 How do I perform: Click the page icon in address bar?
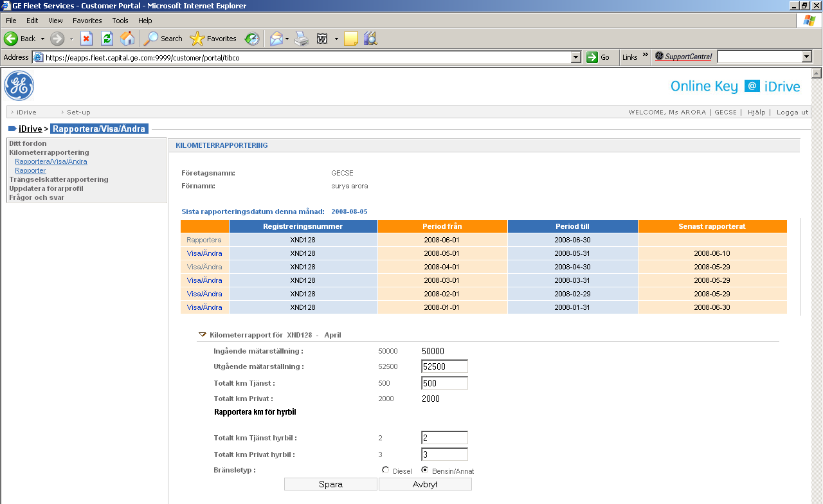click(39, 57)
